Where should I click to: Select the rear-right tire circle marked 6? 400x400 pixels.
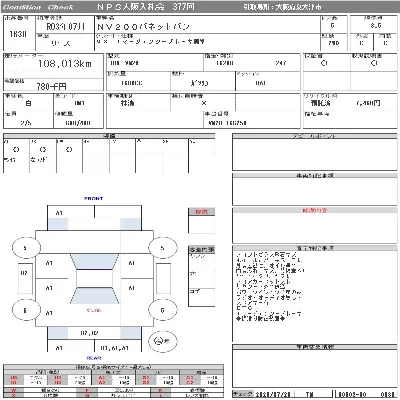162,310
